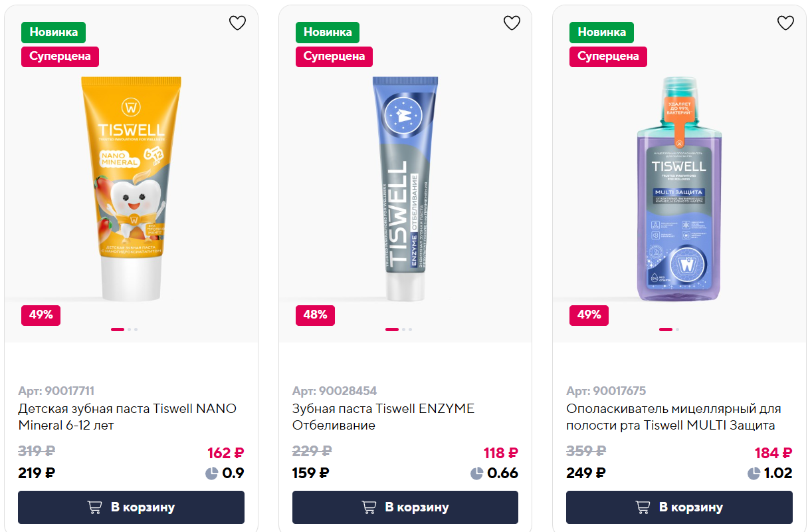Click the pie-chart bonus icon beside 0.9
Screen dimensions: 812x532
click(x=212, y=473)
